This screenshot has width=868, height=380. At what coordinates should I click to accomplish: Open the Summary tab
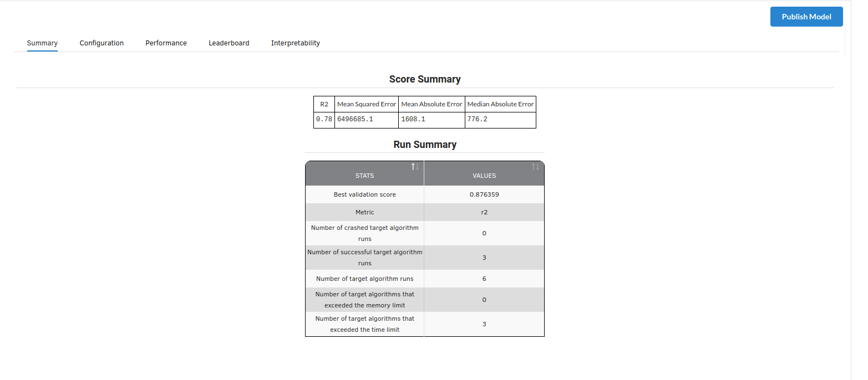coord(42,43)
